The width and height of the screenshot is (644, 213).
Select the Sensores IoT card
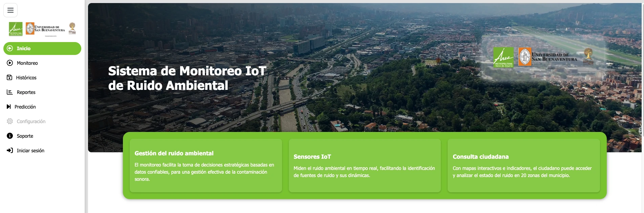point(365,166)
